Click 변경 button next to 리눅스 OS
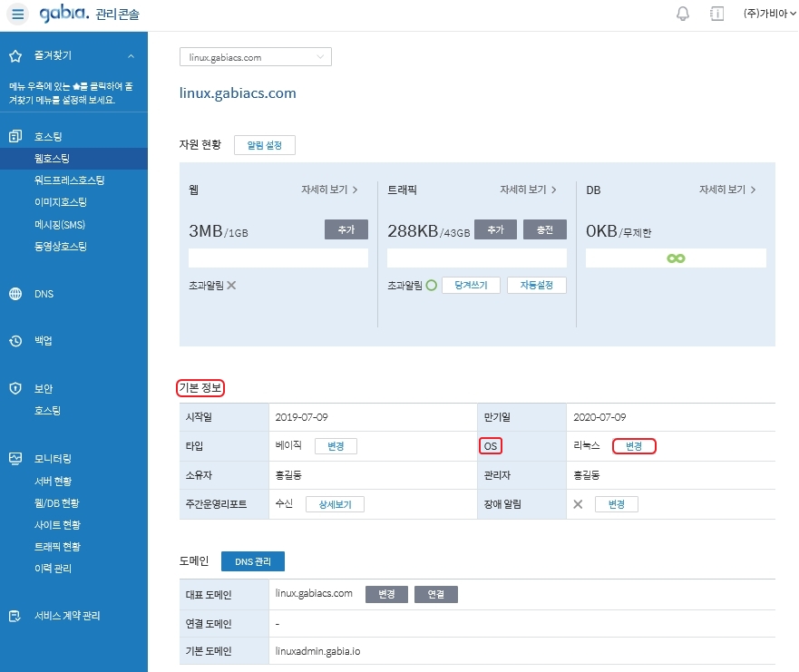 (634, 446)
